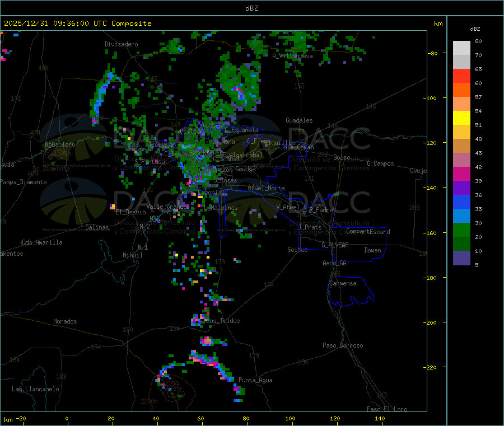Pick the magenta swatch in the dBZ legend
This screenshot has width=504, height=426.
(461, 174)
